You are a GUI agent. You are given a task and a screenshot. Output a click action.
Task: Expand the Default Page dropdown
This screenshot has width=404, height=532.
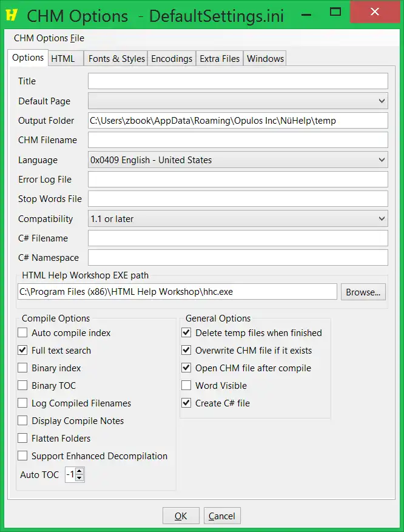(238, 101)
